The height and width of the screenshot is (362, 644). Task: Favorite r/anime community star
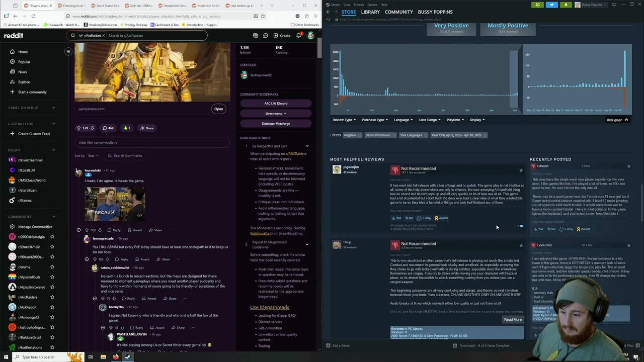pos(52,267)
